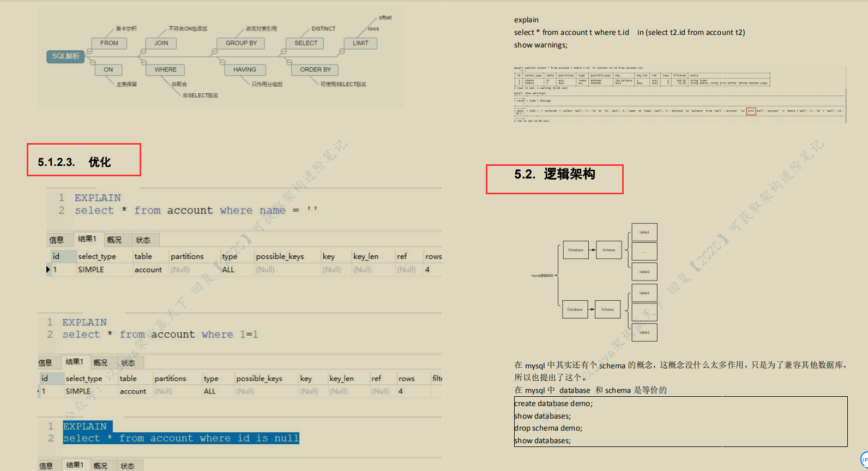The height and width of the screenshot is (471, 868).
Task: Open 信息 tab under the where 1=1 query
Action: (45, 363)
